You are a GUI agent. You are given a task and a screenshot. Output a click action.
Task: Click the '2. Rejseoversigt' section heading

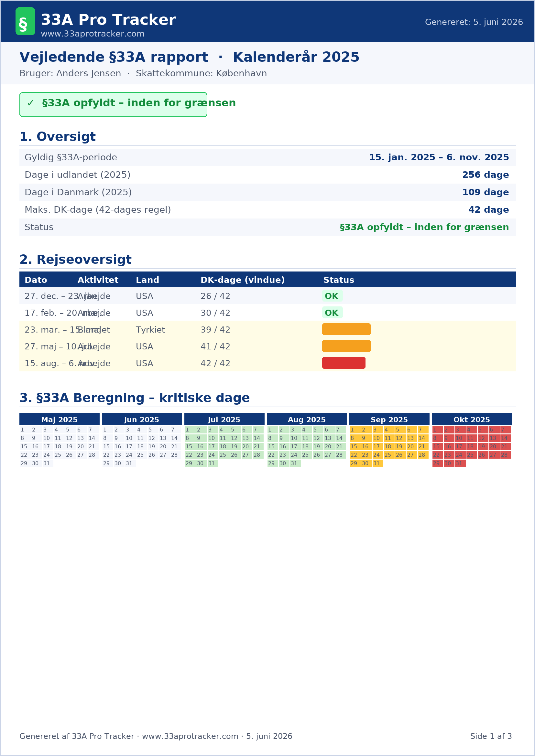75,260
